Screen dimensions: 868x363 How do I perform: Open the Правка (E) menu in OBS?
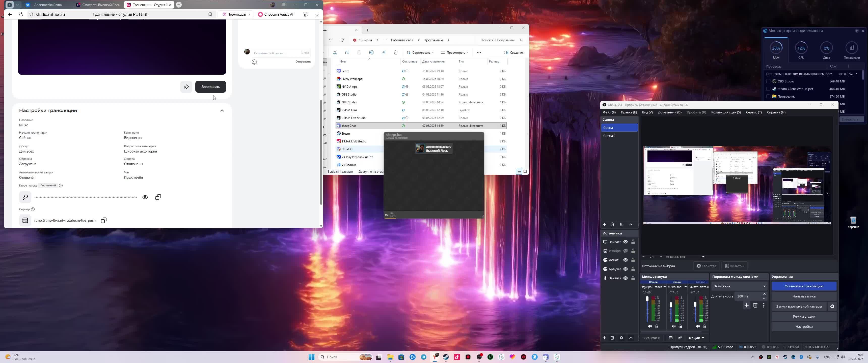(x=629, y=112)
